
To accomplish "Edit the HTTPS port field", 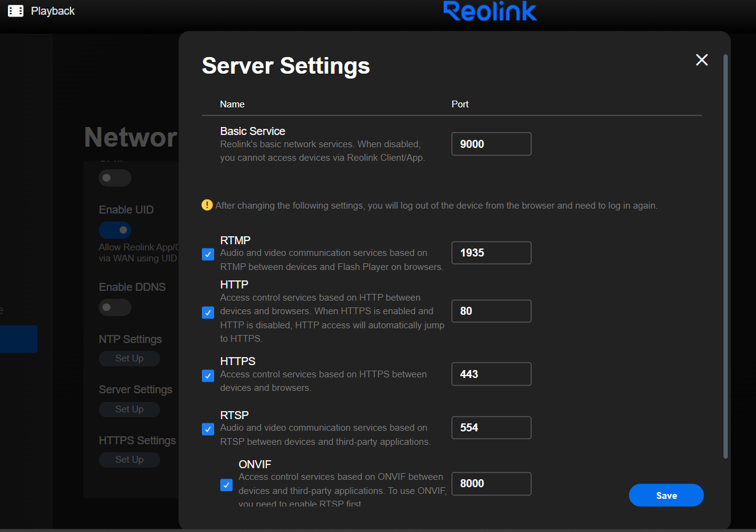I will tap(492, 374).
